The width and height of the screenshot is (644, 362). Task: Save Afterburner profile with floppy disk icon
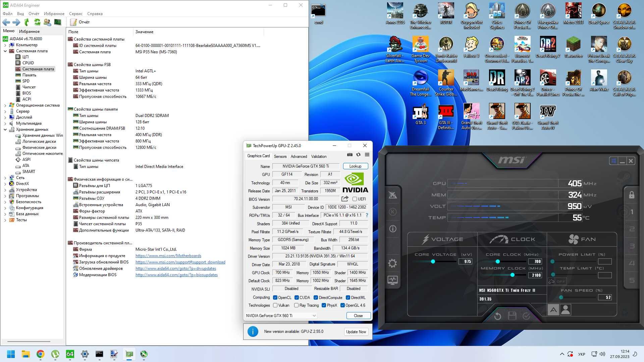coord(512,316)
